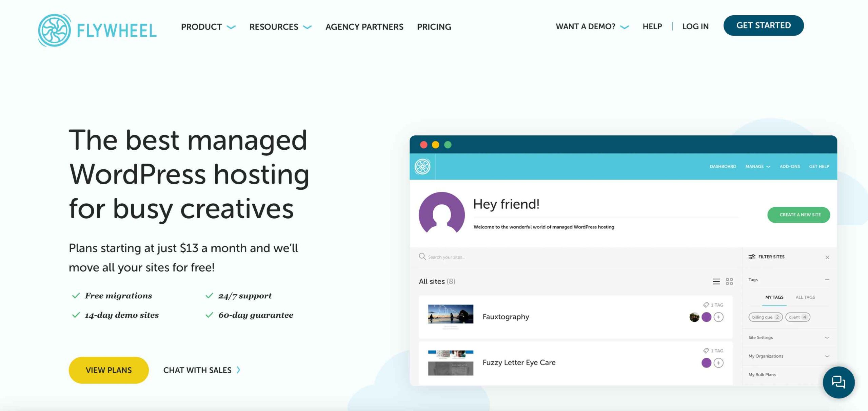Image resolution: width=868 pixels, height=411 pixels.
Task: Click Log In
Action: pos(695,26)
